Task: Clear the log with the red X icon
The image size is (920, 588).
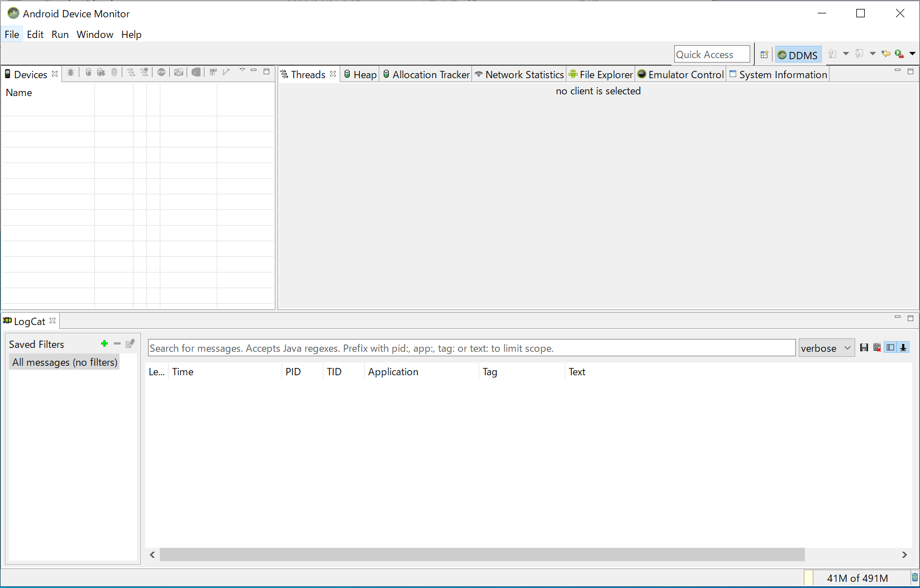Action: (x=877, y=348)
